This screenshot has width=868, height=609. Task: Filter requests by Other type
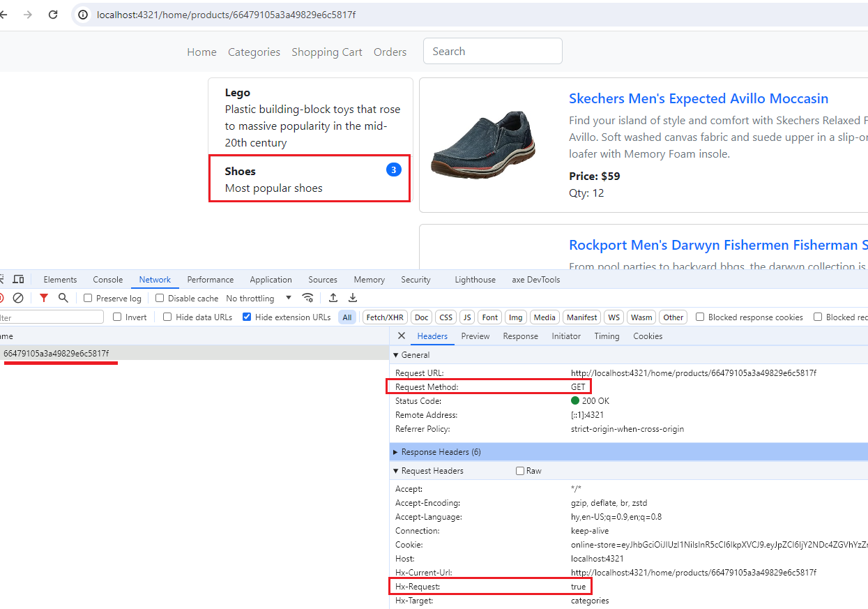click(673, 317)
